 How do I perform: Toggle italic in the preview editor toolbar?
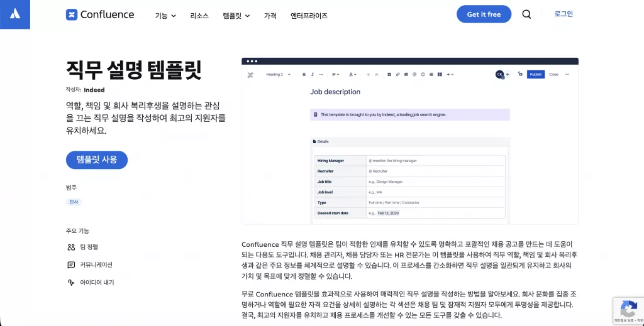312,74
